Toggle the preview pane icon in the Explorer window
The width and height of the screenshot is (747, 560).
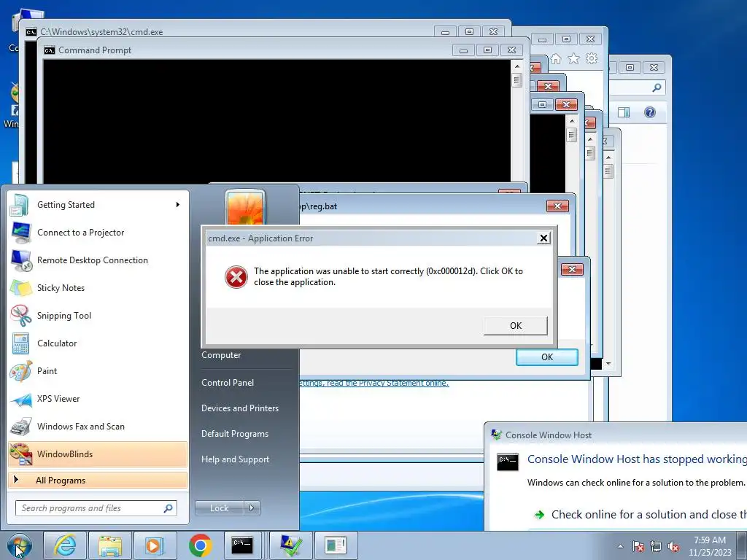(x=624, y=112)
